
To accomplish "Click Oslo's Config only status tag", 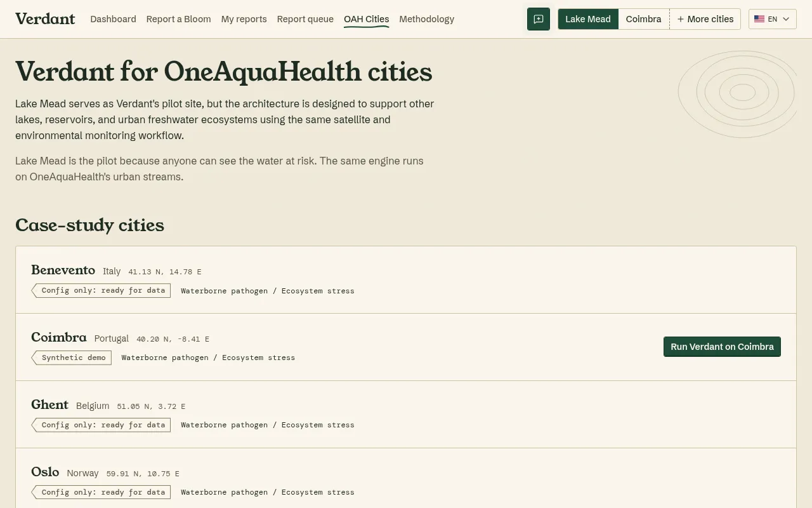I will 101,492.
